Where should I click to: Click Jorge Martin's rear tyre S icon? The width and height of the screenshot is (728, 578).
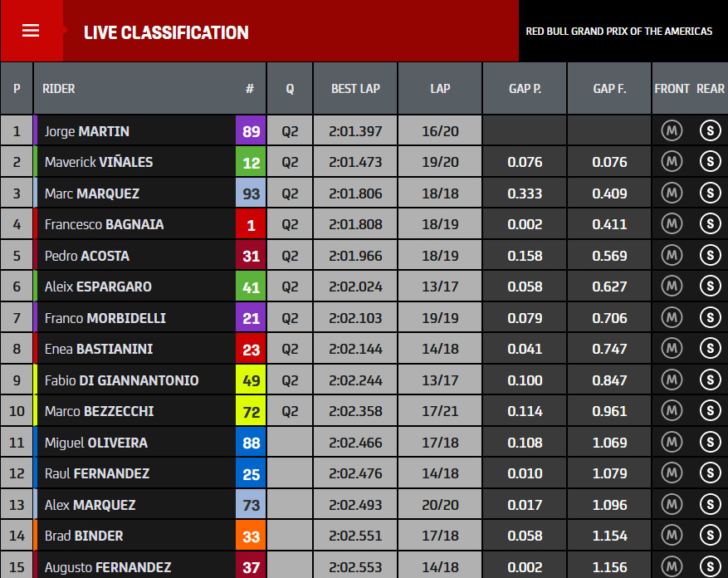coord(710,130)
